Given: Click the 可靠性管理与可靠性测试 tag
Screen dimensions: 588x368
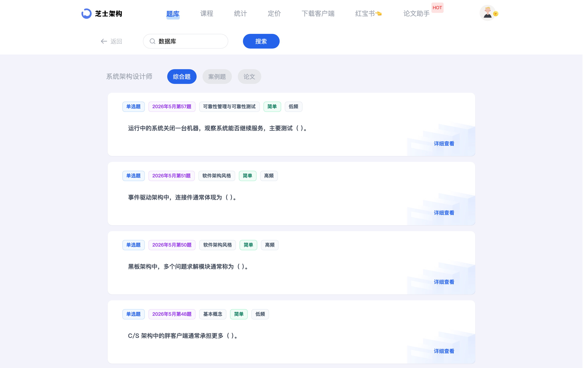Looking at the screenshot, I should coord(229,107).
